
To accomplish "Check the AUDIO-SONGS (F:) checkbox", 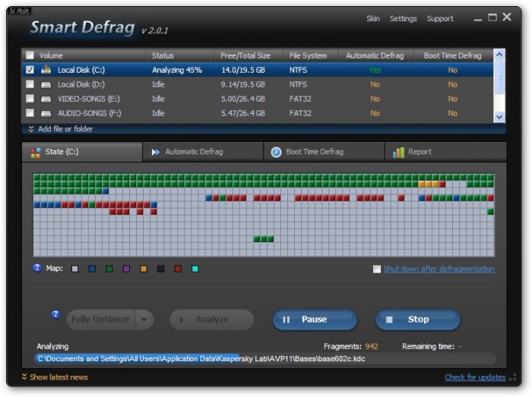I will tap(30, 113).
